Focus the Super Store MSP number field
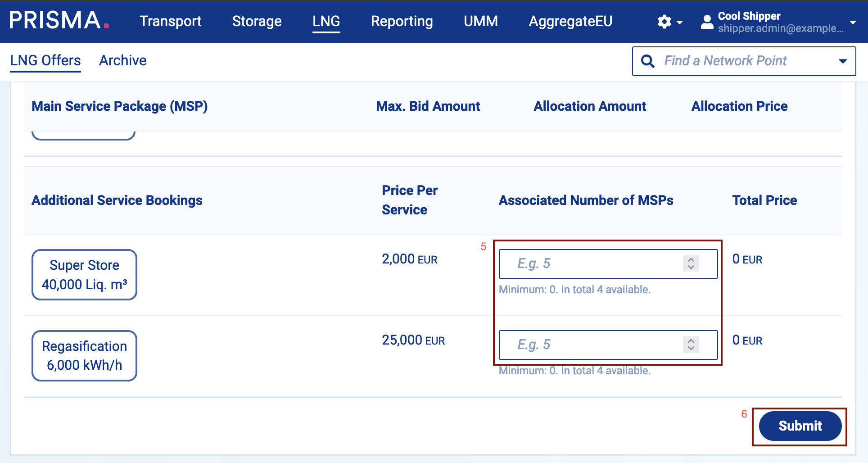 (x=594, y=263)
